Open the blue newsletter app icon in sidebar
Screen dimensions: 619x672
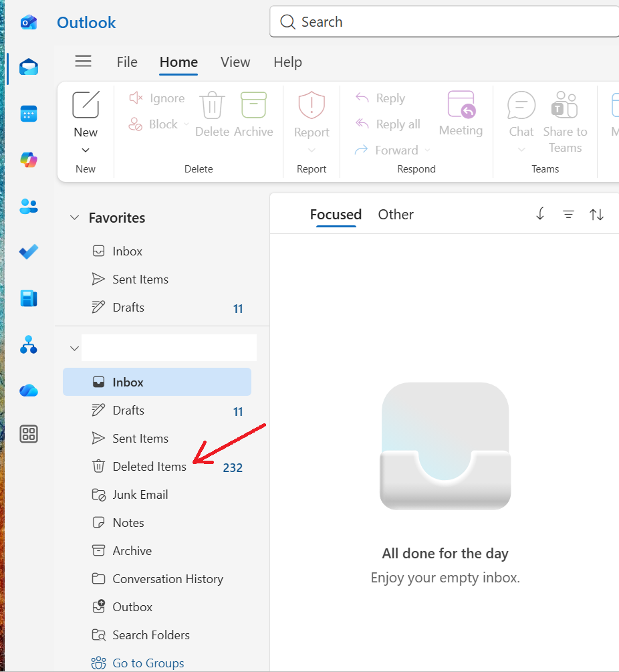click(x=29, y=298)
